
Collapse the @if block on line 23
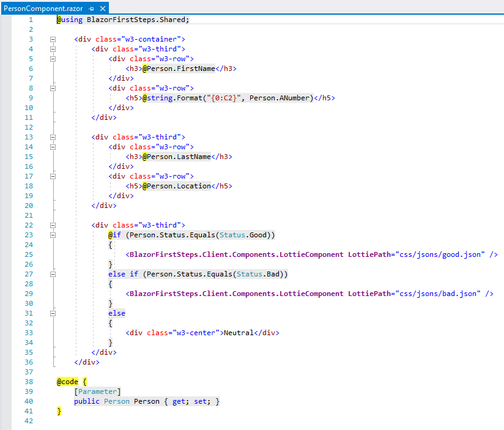[x=53, y=235]
